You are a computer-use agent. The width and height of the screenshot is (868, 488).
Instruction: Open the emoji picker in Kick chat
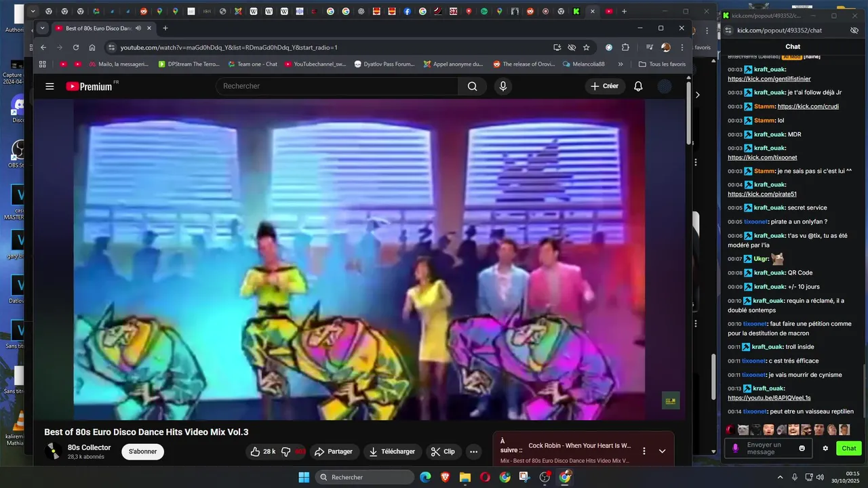coord(802,448)
